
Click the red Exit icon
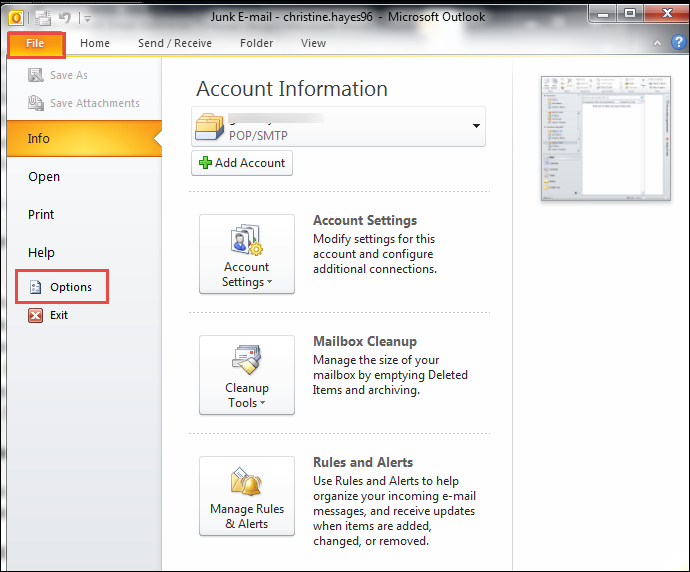click(36, 315)
